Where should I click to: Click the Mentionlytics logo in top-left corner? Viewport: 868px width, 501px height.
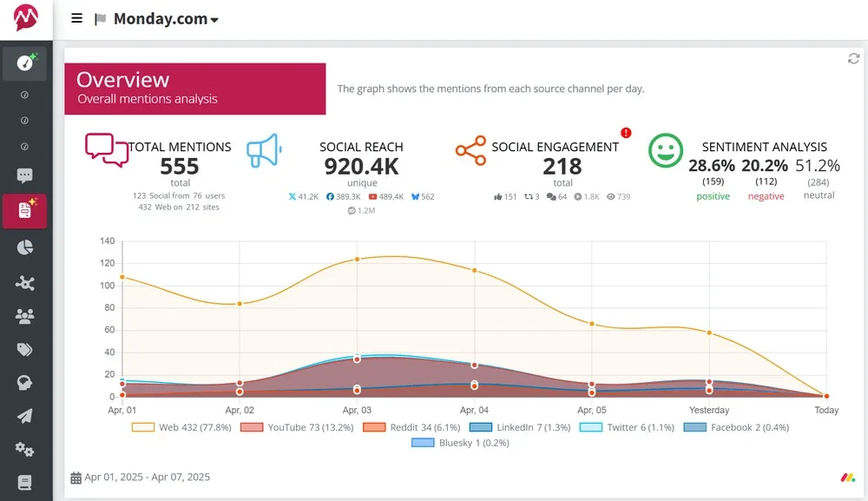[x=25, y=17]
